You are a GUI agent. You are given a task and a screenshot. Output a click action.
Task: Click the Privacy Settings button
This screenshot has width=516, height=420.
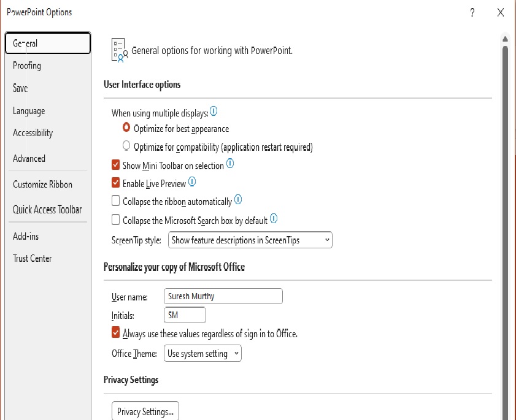point(145,411)
